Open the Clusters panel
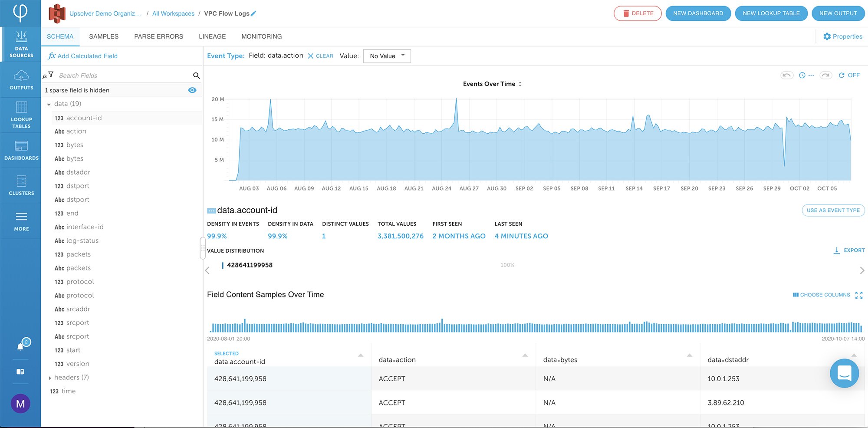Screen dimensions: 868x428 pos(20,186)
